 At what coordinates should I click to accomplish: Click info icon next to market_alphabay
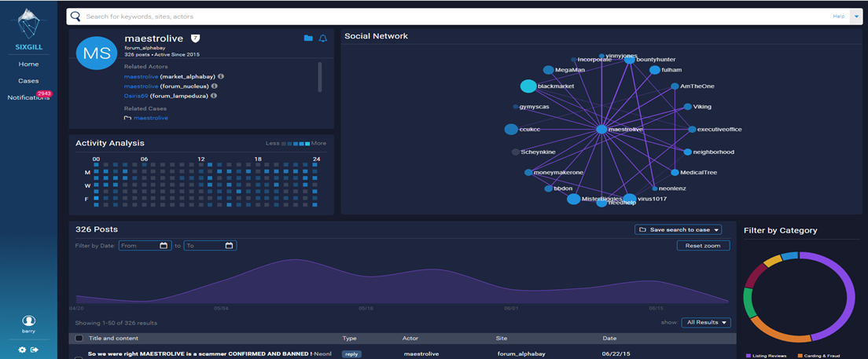click(x=221, y=76)
